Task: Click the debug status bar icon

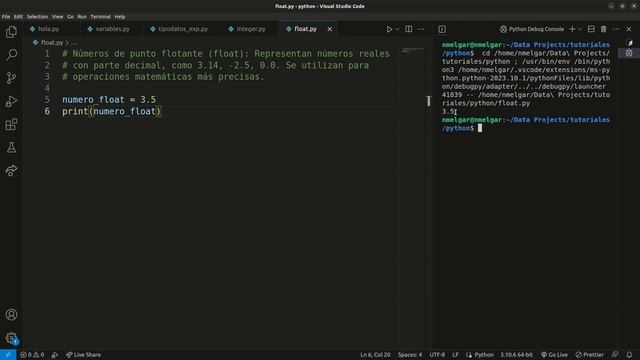Action: click(x=54, y=355)
